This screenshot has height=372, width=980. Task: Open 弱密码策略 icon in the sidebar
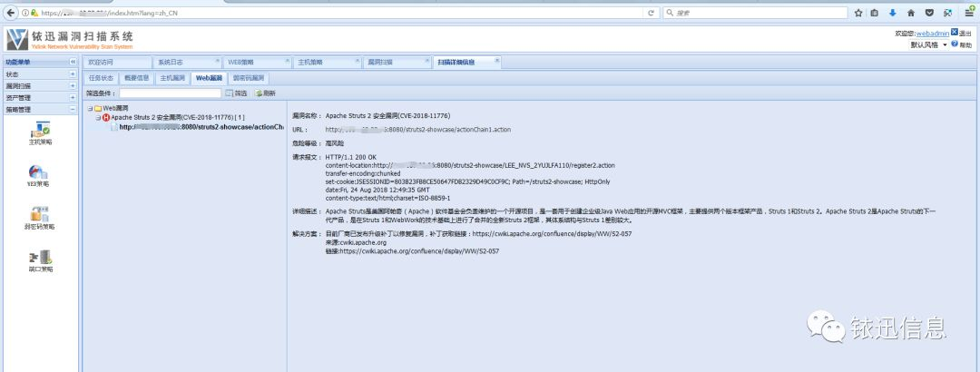coord(40,214)
